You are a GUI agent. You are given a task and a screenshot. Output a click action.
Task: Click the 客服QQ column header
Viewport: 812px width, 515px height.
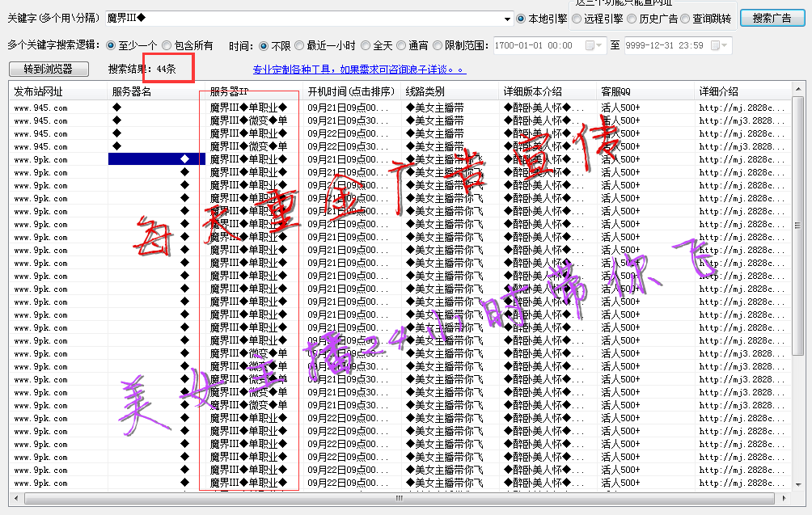645,91
